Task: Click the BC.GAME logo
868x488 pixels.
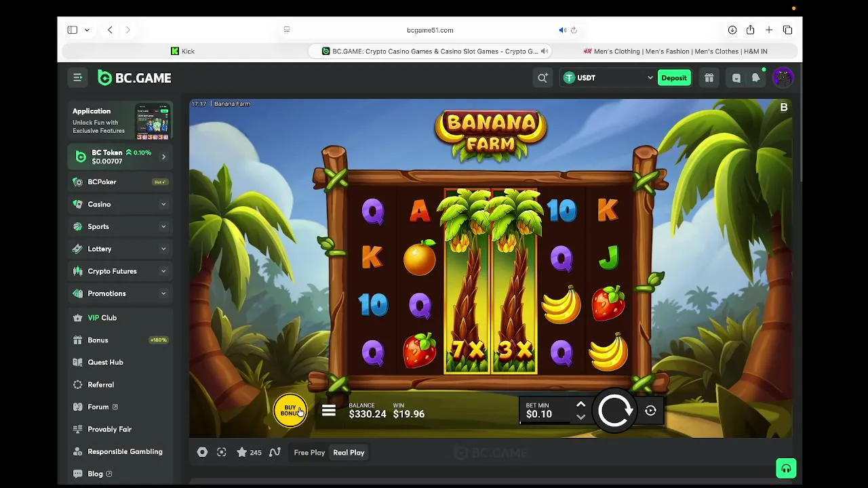Action: pyautogui.click(x=134, y=78)
